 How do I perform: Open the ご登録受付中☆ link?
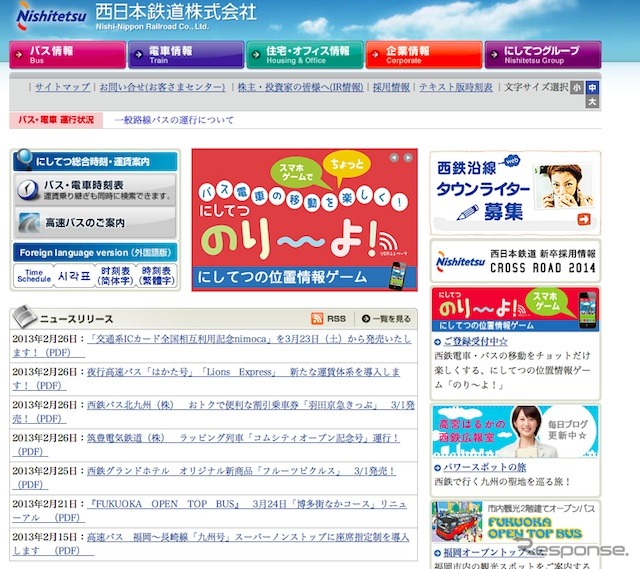[x=476, y=341]
